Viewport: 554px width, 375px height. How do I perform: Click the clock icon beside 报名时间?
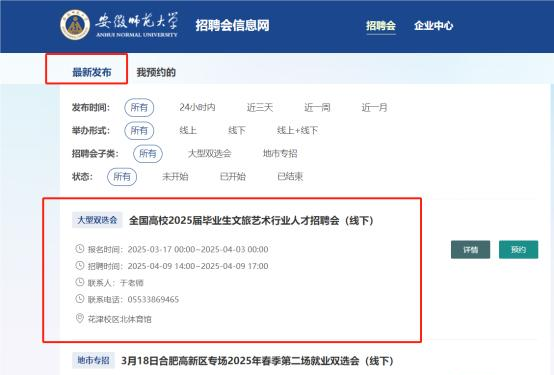pyautogui.click(x=80, y=249)
